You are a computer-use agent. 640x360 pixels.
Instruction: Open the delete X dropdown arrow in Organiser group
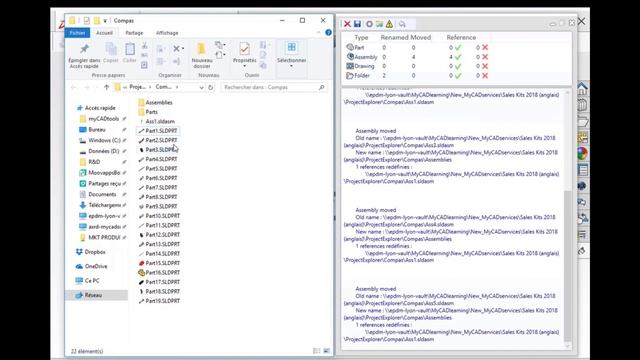tap(183, 49)
